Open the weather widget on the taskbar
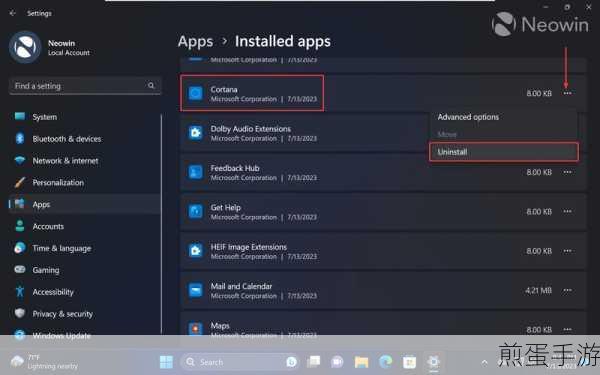600x375 pixels. 44,362
